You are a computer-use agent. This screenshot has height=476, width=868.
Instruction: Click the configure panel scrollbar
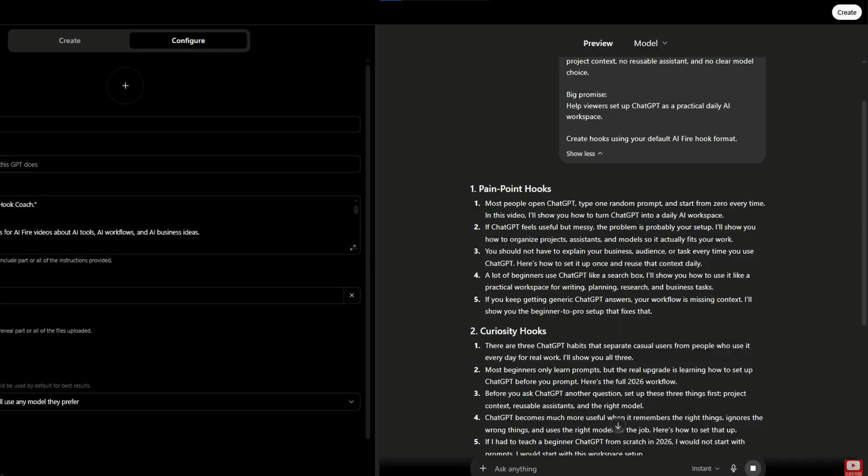pyautogui.click(x=368, y=251)
